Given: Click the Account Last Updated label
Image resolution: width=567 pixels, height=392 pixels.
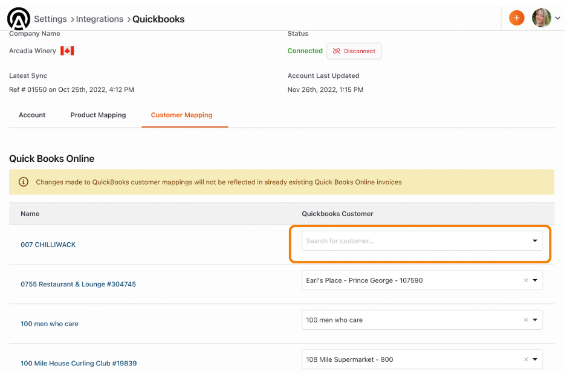Looking at the screenshot, I should (323, 76).
